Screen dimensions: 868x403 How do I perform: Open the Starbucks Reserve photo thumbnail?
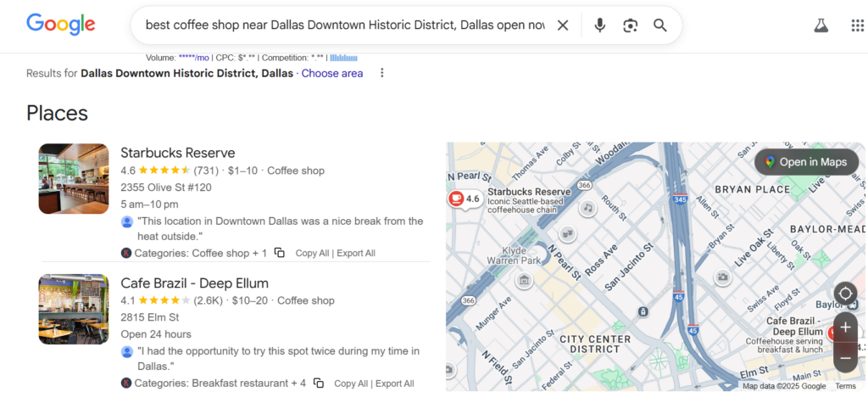click(x=74, y=178)
